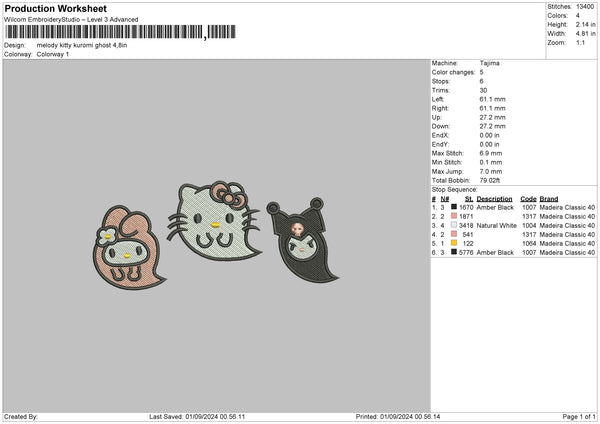Click the 'Created By:' footer label

click(21, 417)
